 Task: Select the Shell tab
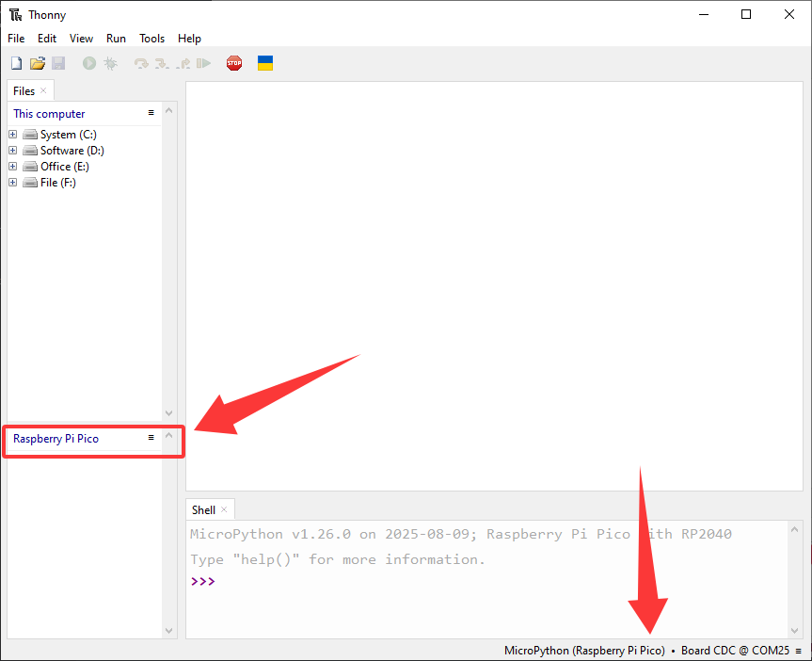[203, 510]
